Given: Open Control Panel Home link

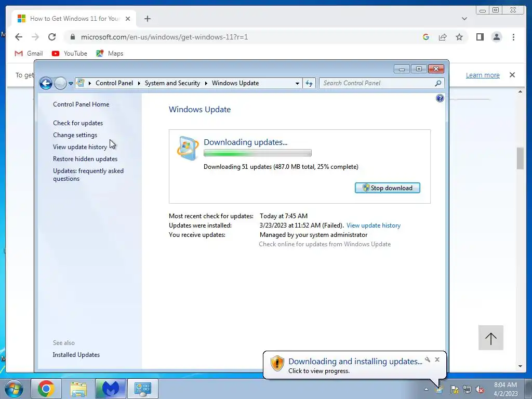Looking at the screenshot, I should (x=81, y=104).
